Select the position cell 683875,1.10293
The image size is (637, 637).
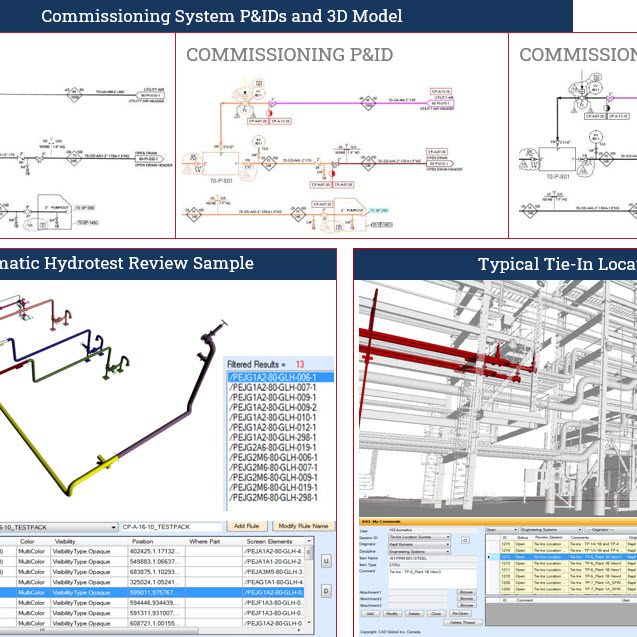tap(157, 572)
